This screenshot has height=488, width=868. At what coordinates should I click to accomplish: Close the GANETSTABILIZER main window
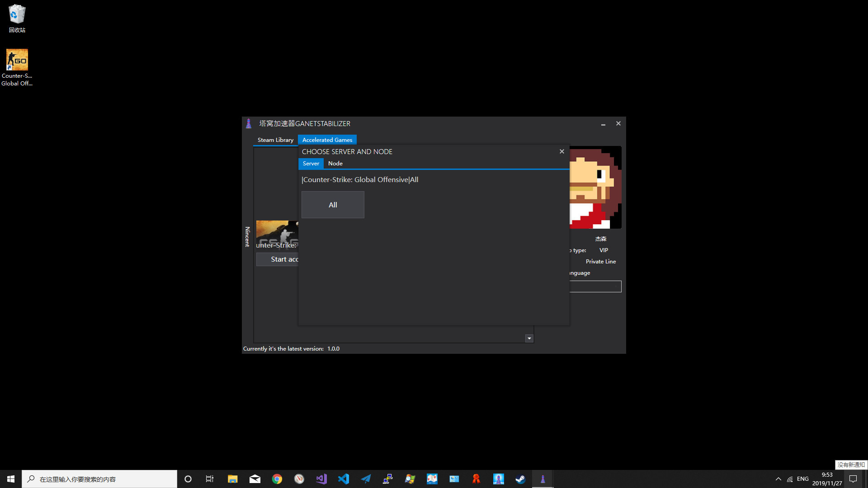pos(618,123)
